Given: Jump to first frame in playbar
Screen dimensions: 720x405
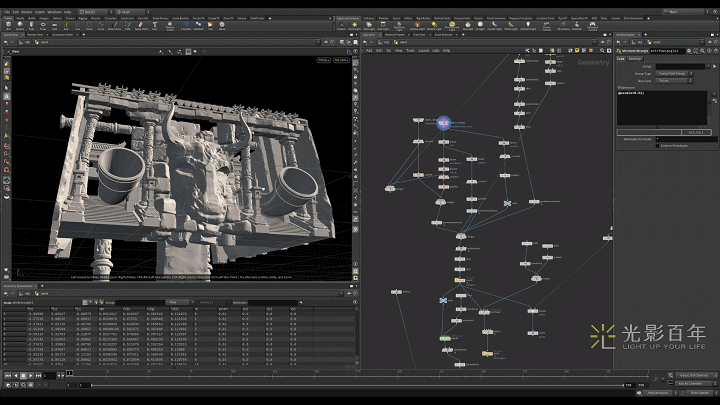Looking at the screenshot, I should point(7,374).
